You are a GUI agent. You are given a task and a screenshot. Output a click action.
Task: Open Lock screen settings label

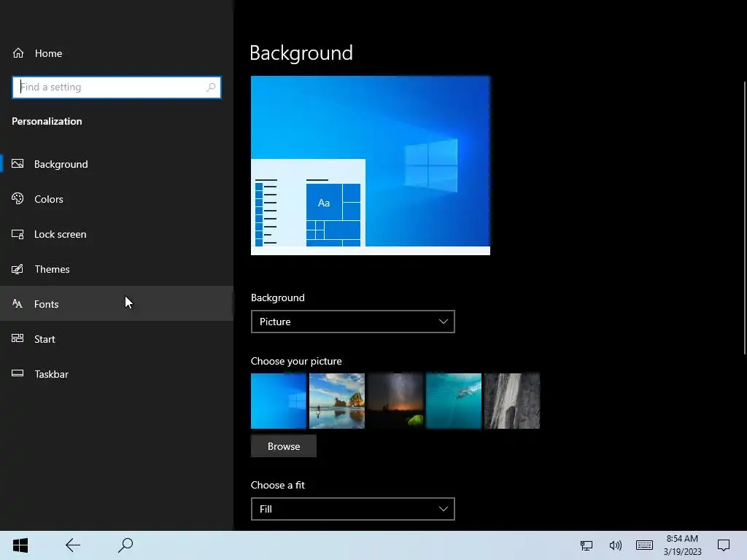coord(60,234)
